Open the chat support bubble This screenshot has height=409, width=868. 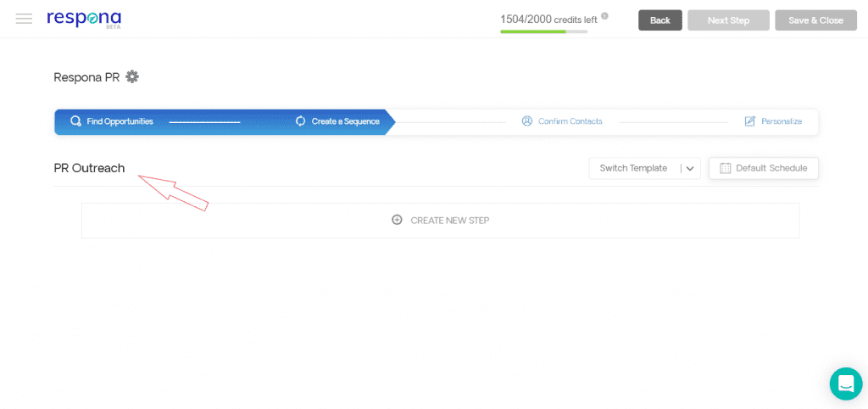click(x=844, y=384)
